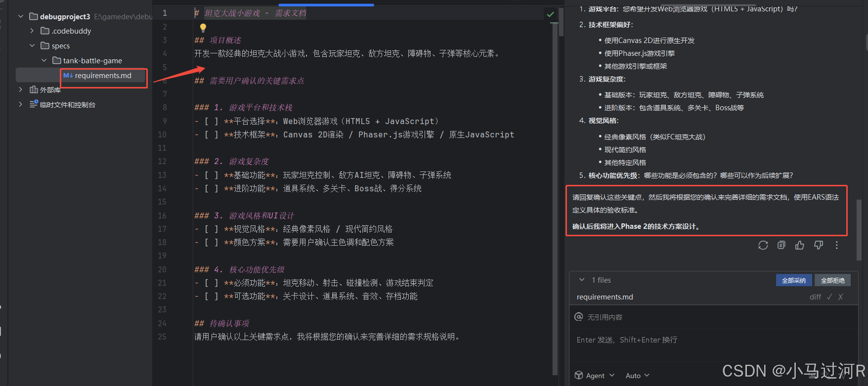868x386 pixels.
Task: Click the '1 files' label
Action: (601, 280)
